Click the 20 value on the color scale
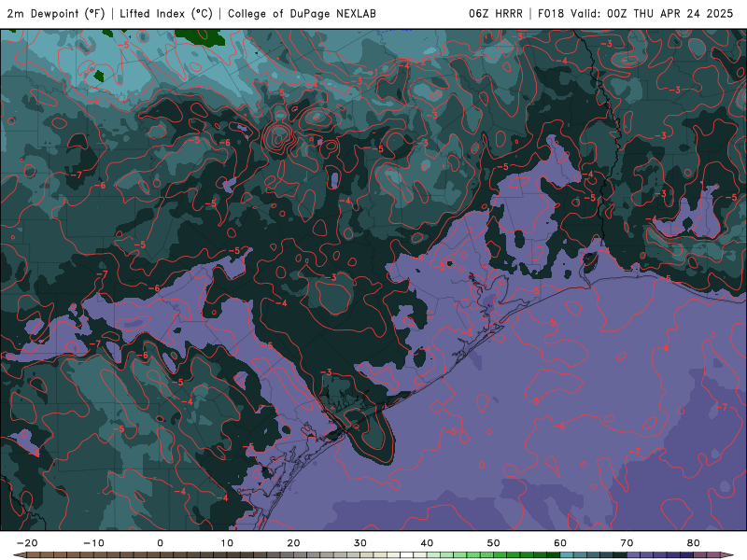The height and width of the screenshot is (560, 747). click(x=293, y=543)
